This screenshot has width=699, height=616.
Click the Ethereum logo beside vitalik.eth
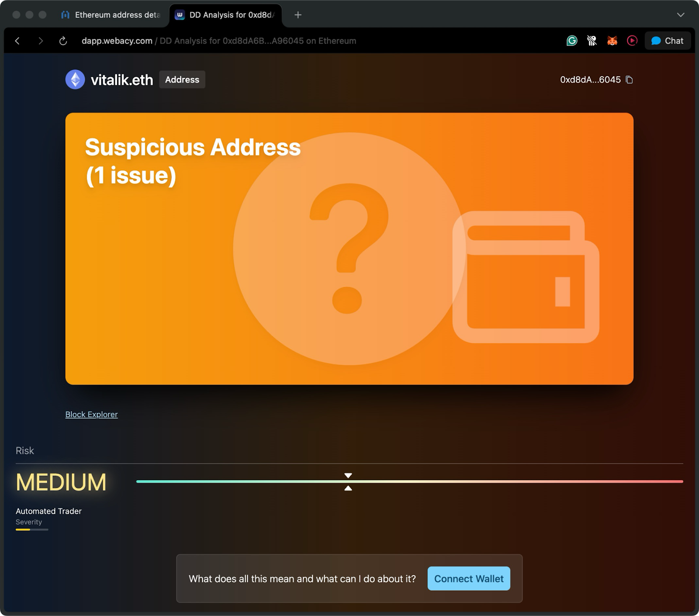coord(75,80)
